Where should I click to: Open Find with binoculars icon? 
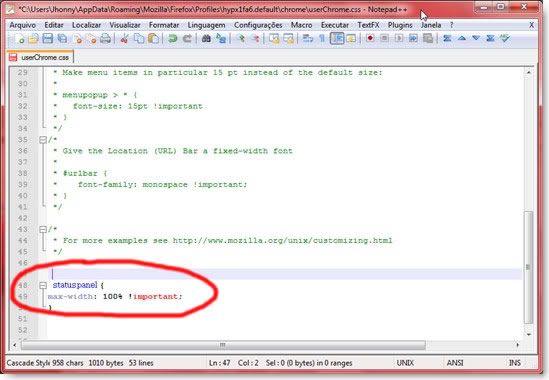(206, 39)
